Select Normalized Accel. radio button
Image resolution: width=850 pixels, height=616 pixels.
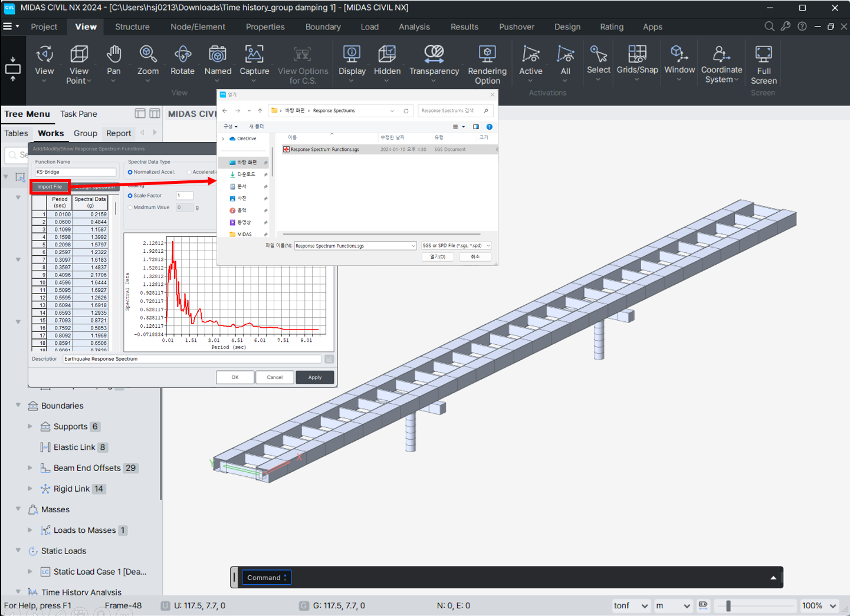coord(130,172)
